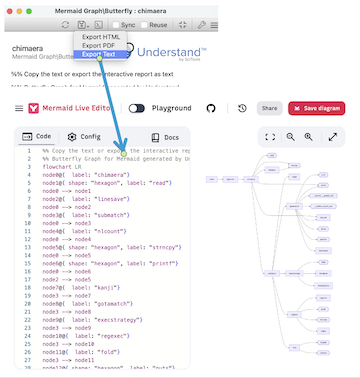Click code line 6 'node0 --> node1'
The height and width of the screenshot is (378, 360).
tap(67, 191)
